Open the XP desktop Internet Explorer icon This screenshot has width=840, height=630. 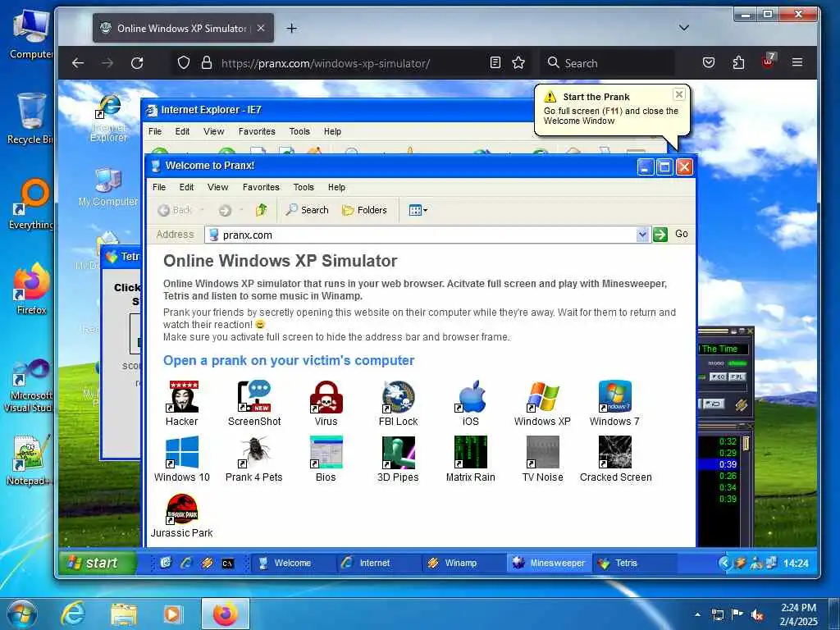tap(109, 119)
